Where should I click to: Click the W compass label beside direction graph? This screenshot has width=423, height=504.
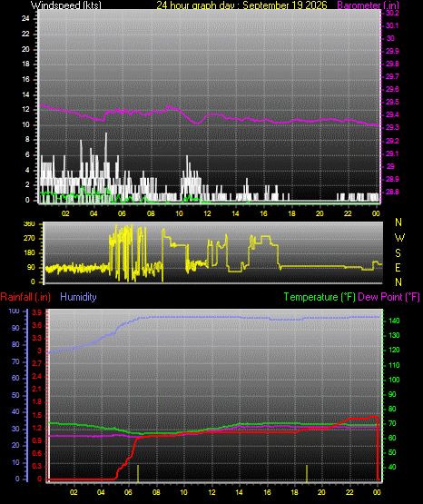pos(399,238)
